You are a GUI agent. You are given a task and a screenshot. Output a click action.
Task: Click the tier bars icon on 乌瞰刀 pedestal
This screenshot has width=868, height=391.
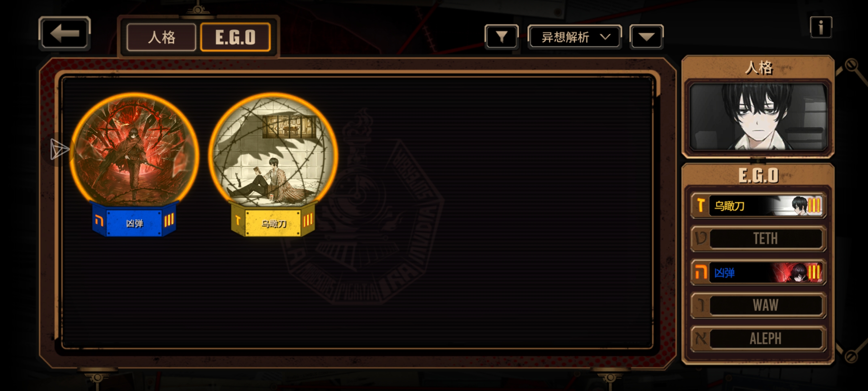308,220
